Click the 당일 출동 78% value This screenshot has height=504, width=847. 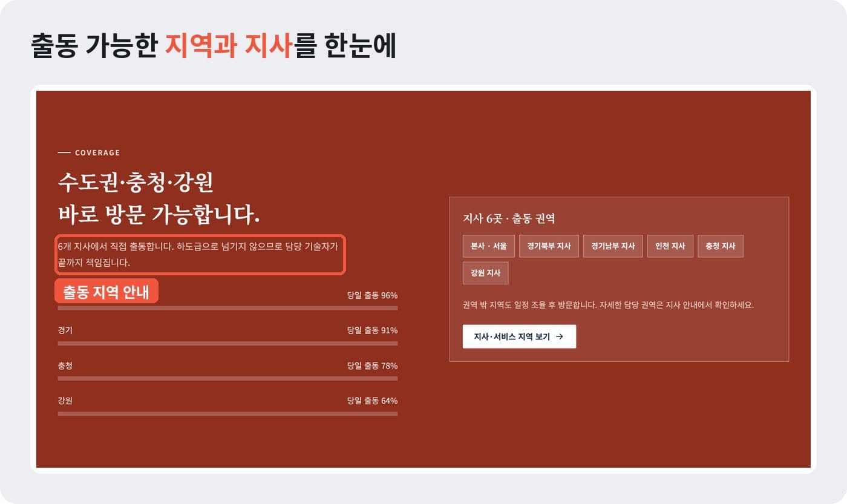(x=372, y=365)
